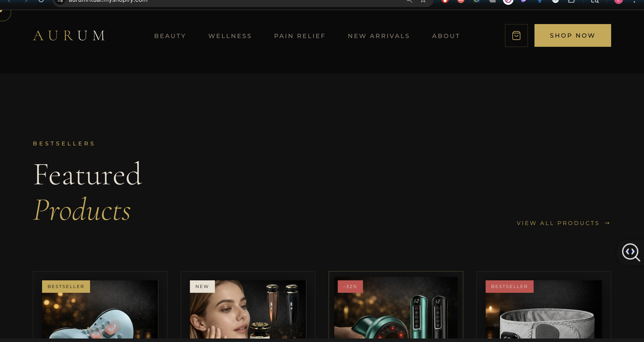Click the bookmark star in the address bar

[x=423, y=1]
